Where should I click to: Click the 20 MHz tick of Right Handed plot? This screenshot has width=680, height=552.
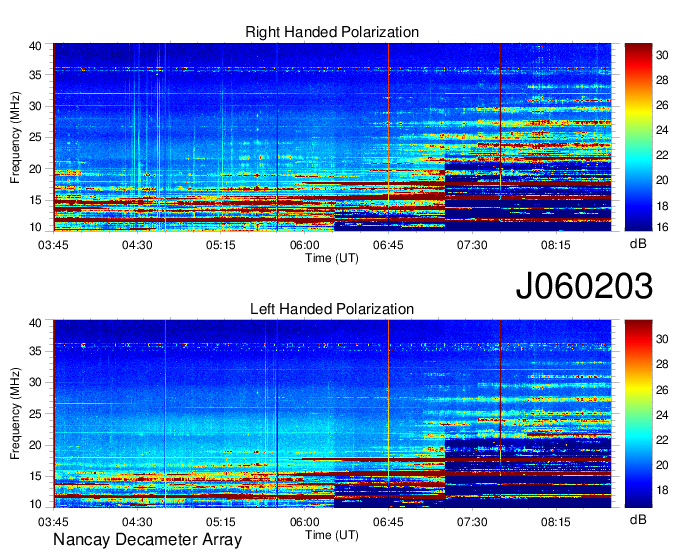click(x=35, y=169)
